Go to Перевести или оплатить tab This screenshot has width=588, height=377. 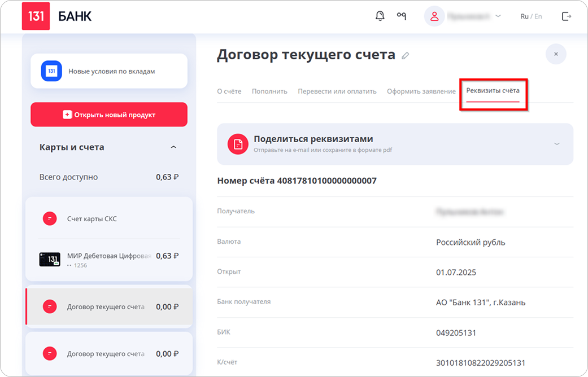point(337,91)
